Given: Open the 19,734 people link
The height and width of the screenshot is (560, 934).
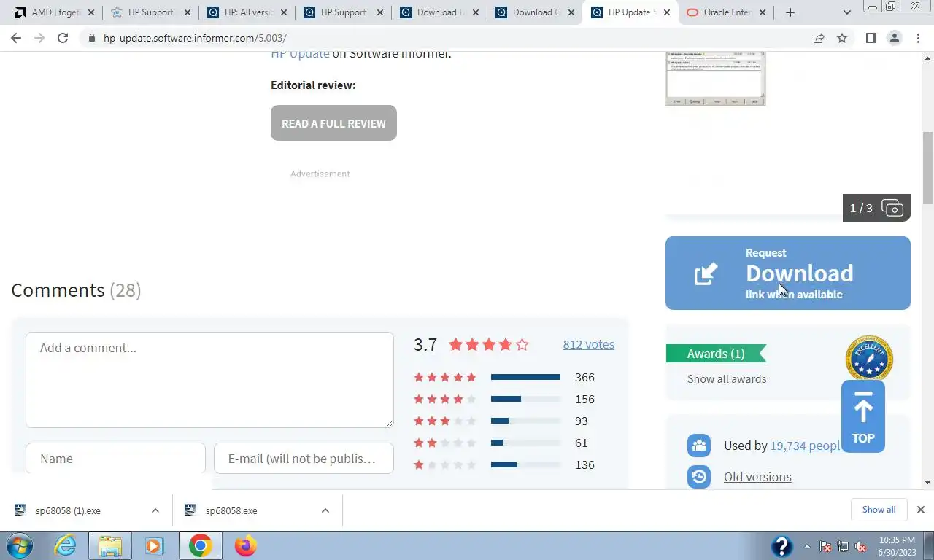Looking at the screenshot, I should point(806,446).
